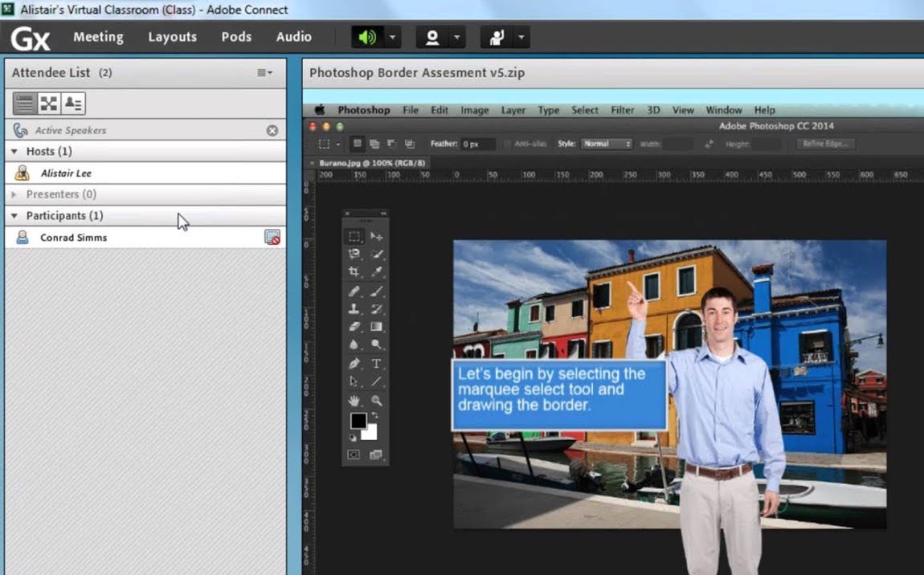Image resolution: width=924 pixels, height=575 pixels.
Task: Select the Crop tool
Action: tap(354, 272)
